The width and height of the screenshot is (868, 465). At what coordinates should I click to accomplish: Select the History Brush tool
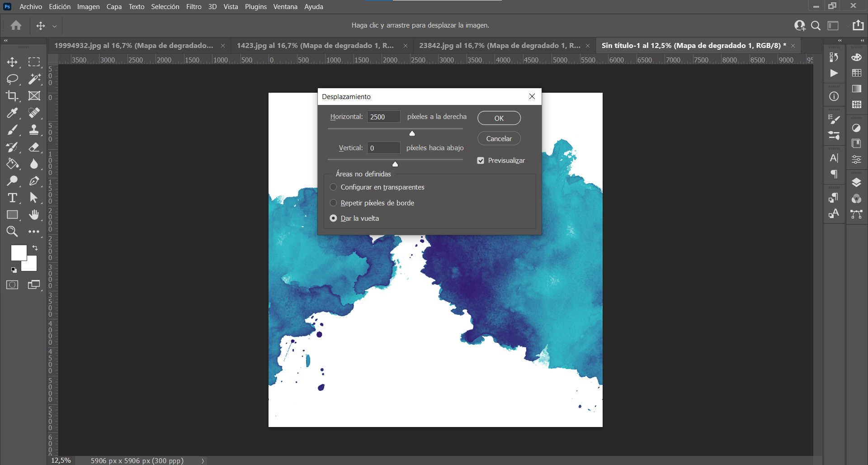[12, 147]
